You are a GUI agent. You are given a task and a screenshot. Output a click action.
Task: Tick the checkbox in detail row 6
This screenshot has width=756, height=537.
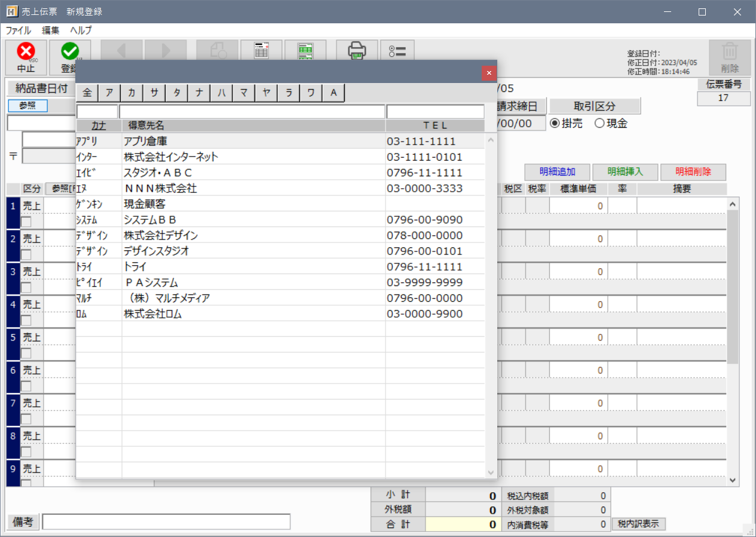(x=26, y=386)
